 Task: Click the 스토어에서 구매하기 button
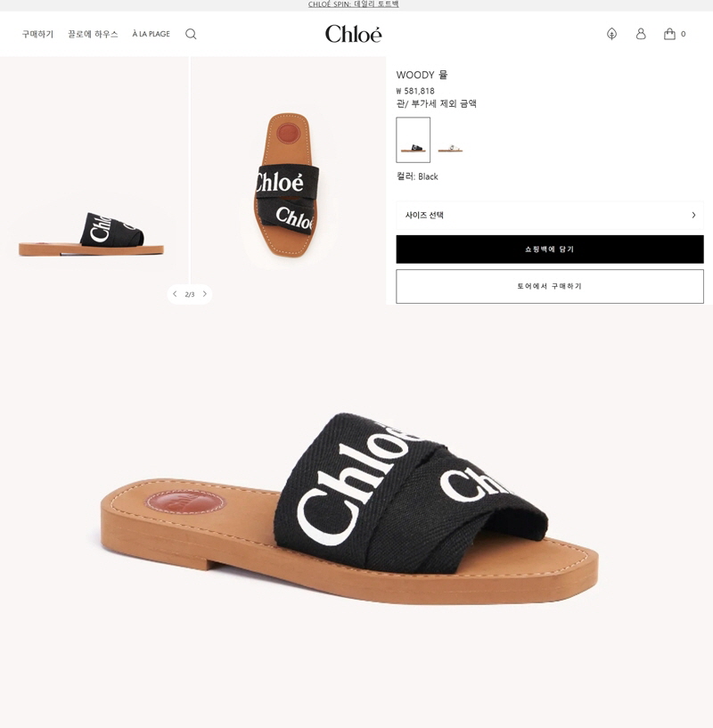(550, 286)
